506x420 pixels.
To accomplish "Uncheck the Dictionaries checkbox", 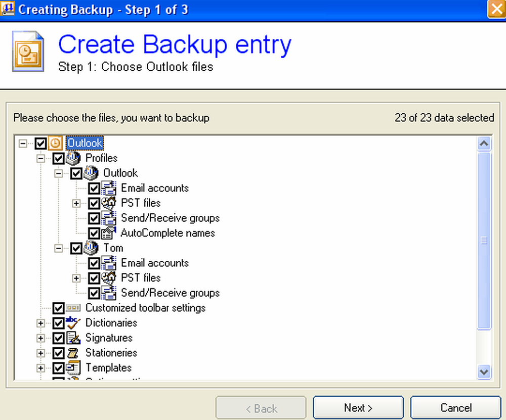I will click(58, 323).
